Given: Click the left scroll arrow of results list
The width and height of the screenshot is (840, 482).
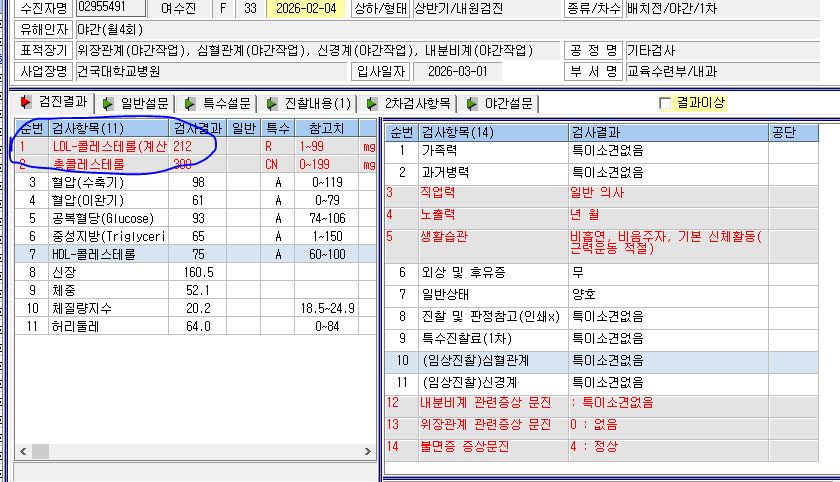Looking at the screenshot, I should tap(23, 451).
